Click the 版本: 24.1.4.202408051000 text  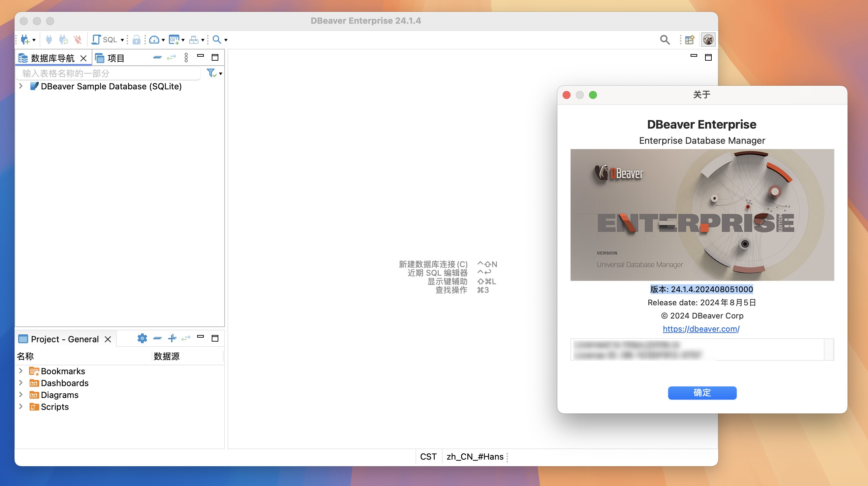701,289
